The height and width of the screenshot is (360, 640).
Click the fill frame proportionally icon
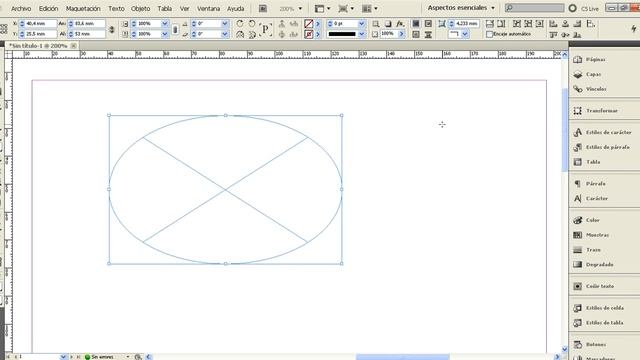pos(489,24)
